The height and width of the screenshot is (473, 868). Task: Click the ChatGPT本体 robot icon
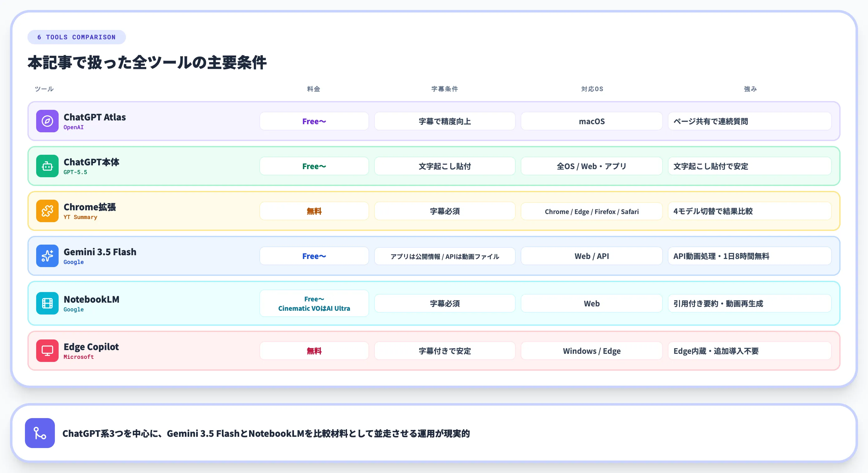point(47,166)
